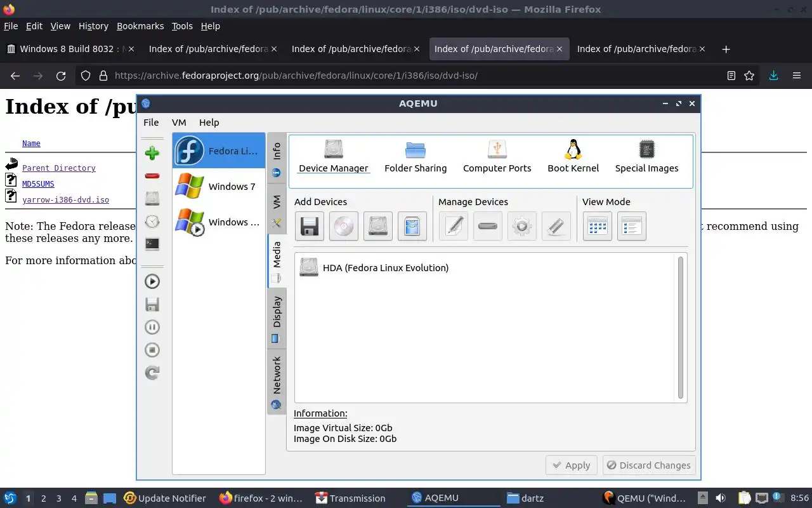Click the eraser icon under Manage Devices
The image size is (812, 508).
point(556,226)
